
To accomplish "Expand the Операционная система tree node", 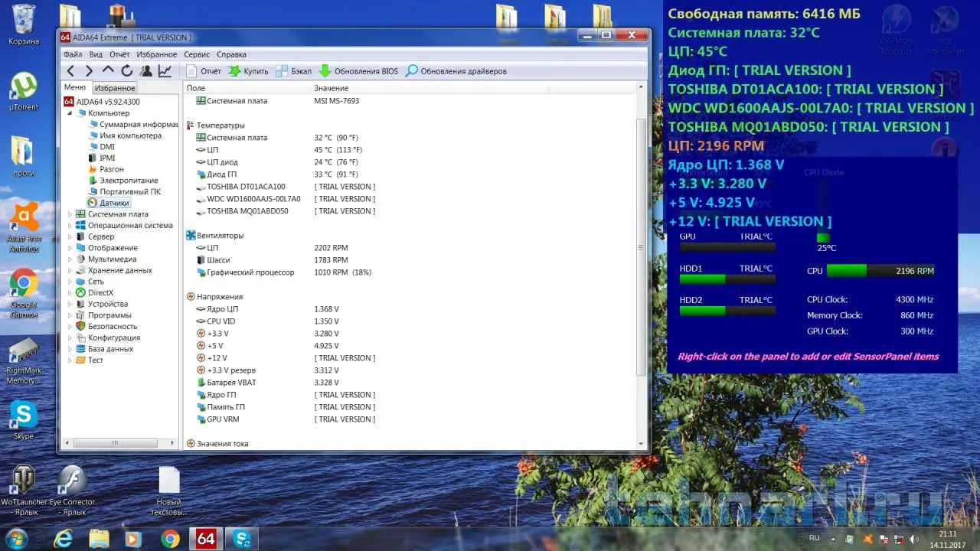I will (70, 226).
